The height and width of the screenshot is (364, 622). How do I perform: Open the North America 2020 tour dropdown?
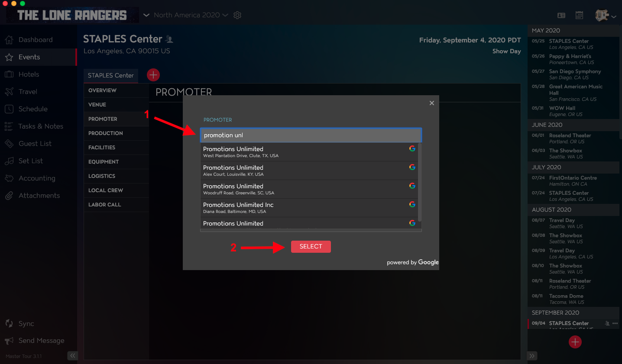tap(191, 15)
